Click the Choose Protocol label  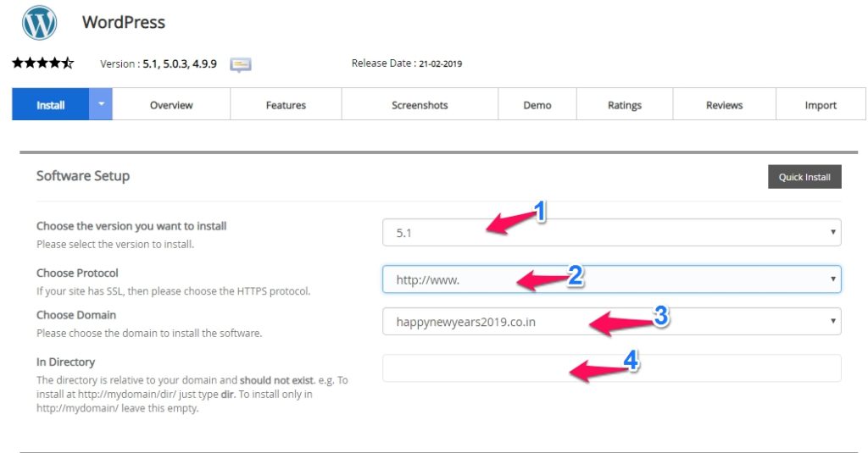pyautogui.click(x=77, y=273)
